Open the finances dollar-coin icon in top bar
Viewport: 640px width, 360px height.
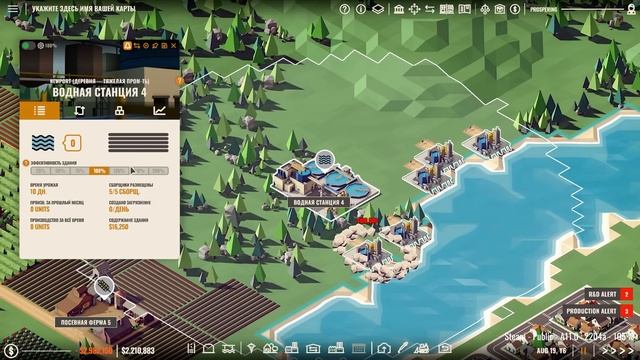[x=515, y=9]
